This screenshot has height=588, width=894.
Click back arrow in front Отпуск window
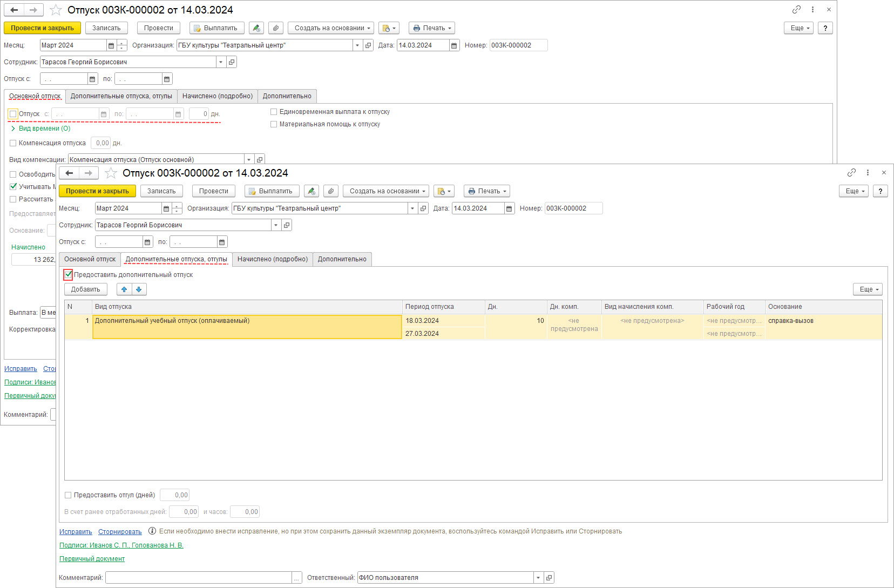click(69, 173)
